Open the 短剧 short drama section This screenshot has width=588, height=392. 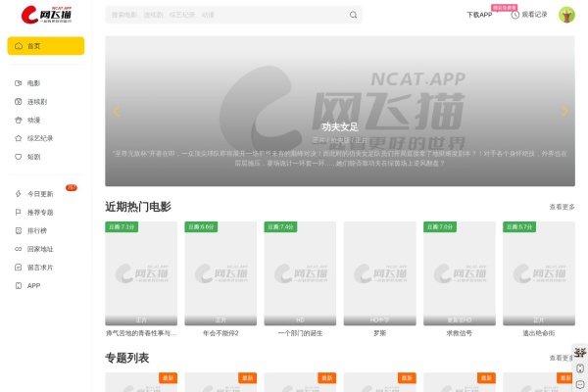(33, 157)
